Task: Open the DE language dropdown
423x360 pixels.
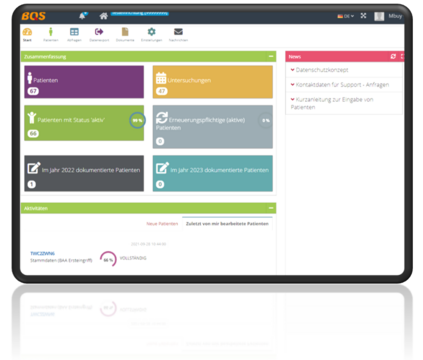Action: [x=346, y=16]
